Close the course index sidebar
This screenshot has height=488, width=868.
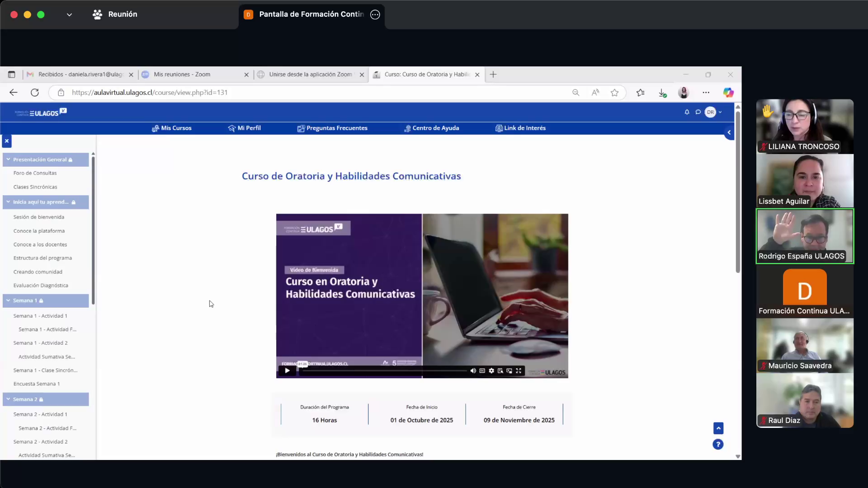tap(7, 141)
